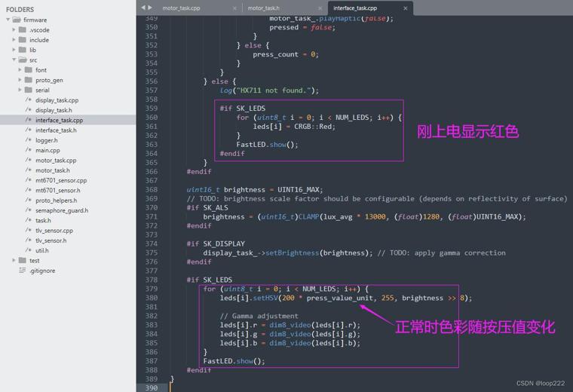Collapse the firmware folder
The width and height of the screenshot is (573, 392).
[x=8, y=20]
